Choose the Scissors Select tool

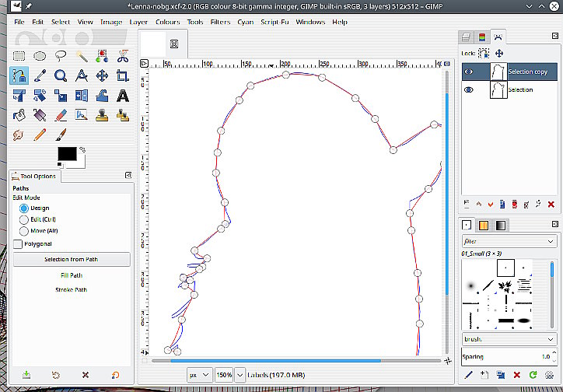pos(123,56)
